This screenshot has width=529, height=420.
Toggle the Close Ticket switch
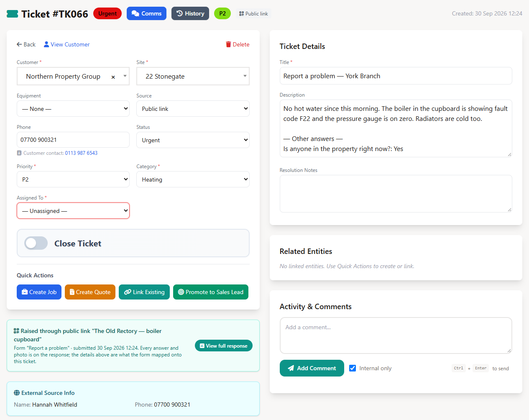(x=36, y=243)
